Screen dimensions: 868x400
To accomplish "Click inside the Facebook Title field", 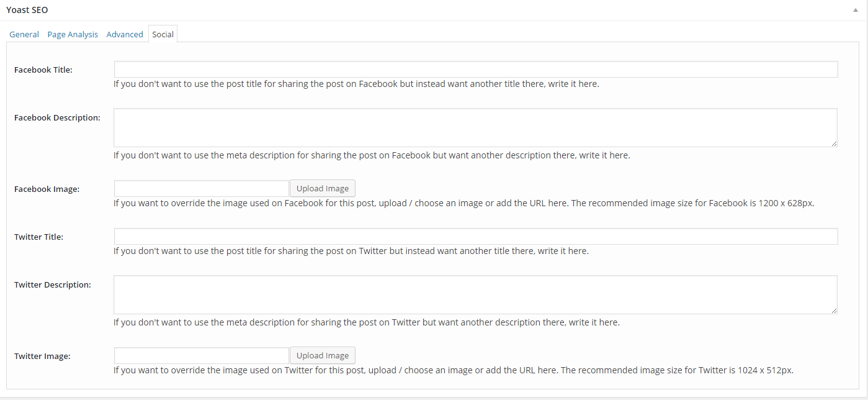I will (x=475, y=69).
